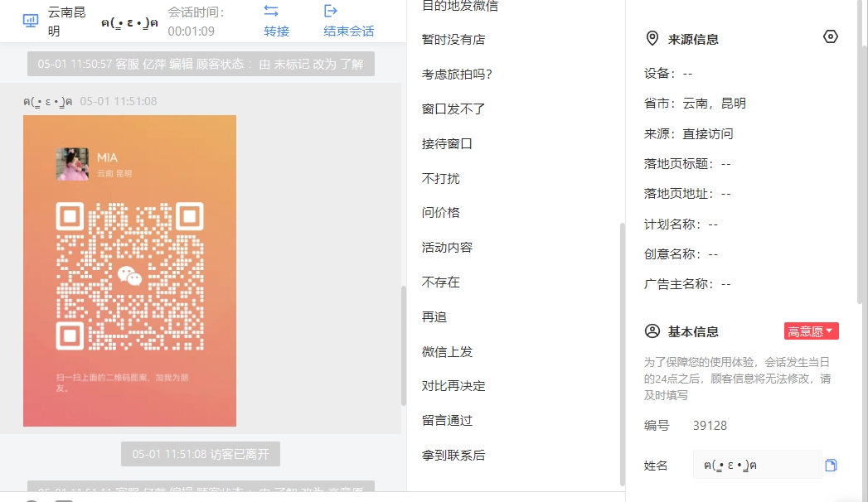
Task: Click the 计划名称 row
Action: [681, 224]
